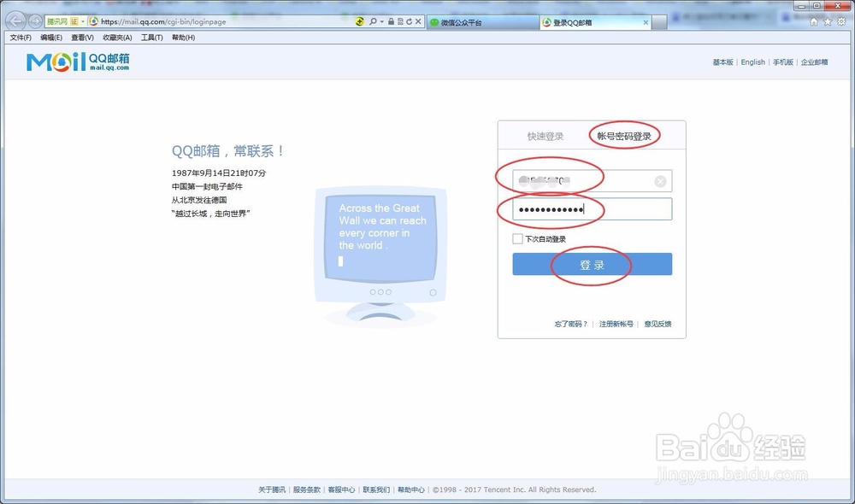Open the 文件(F) menu
855x504 pixels.
pos(21,38)
